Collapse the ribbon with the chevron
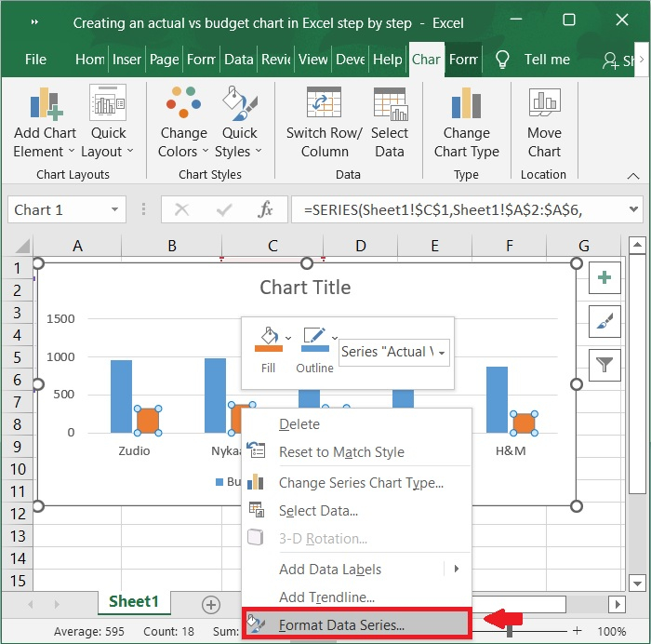Image resolution: width=651 pixels, height=644 pixels. (633, 176)
